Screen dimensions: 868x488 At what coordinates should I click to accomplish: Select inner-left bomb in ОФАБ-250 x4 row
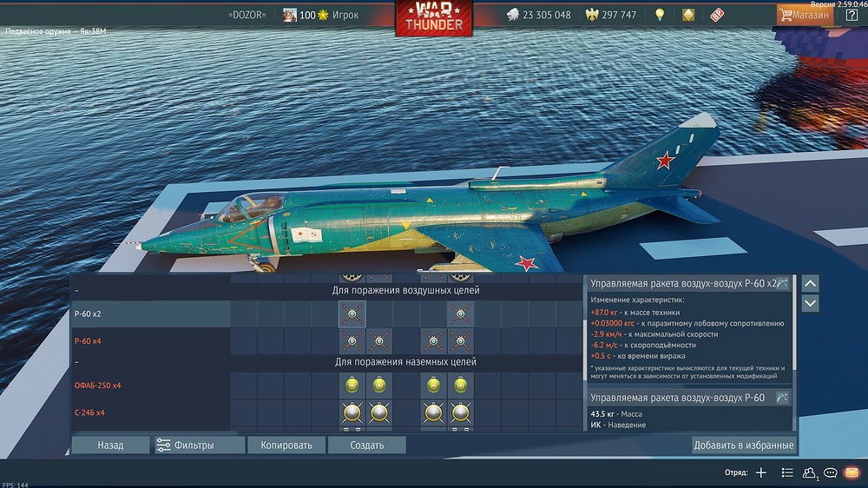pos(379,386)
